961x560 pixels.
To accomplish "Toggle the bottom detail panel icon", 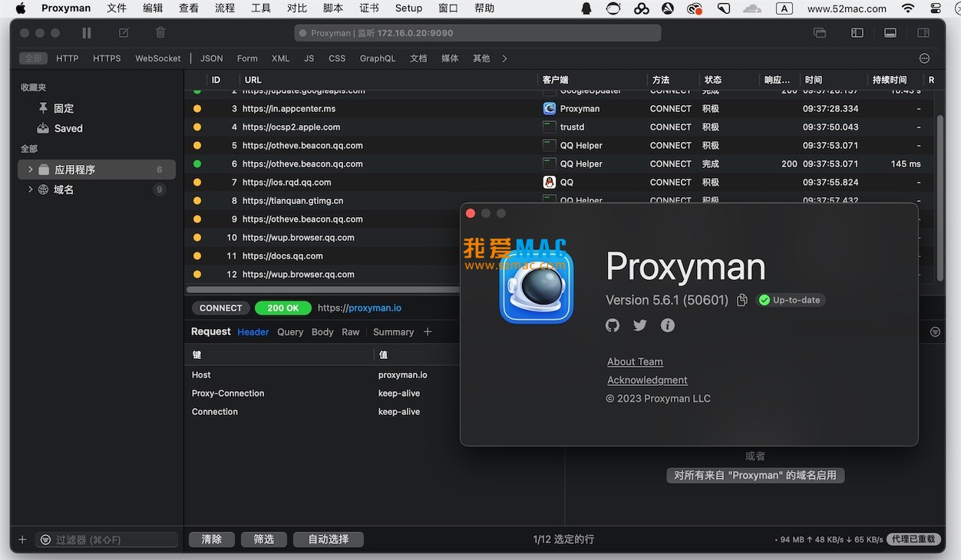I will click(890, 33).
